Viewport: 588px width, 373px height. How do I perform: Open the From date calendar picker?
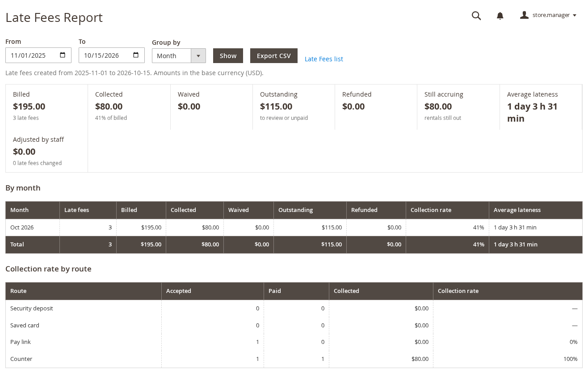(63, 55)
